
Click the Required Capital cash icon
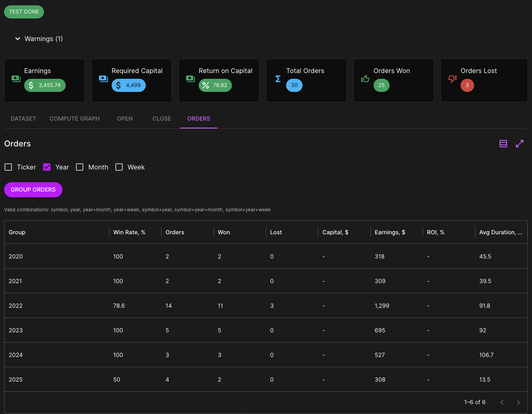(103, 79)
